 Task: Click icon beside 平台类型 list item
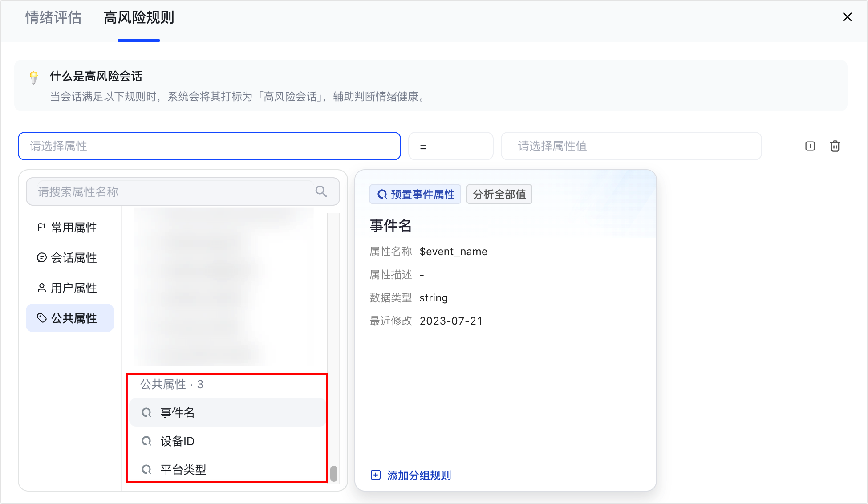pos(146,470)
